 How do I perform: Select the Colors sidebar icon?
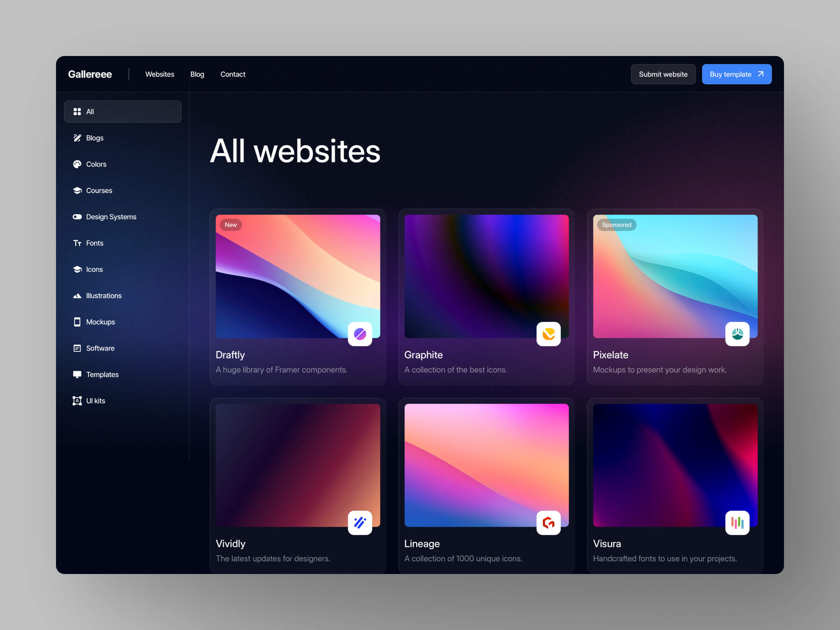[x=77, y=164]
